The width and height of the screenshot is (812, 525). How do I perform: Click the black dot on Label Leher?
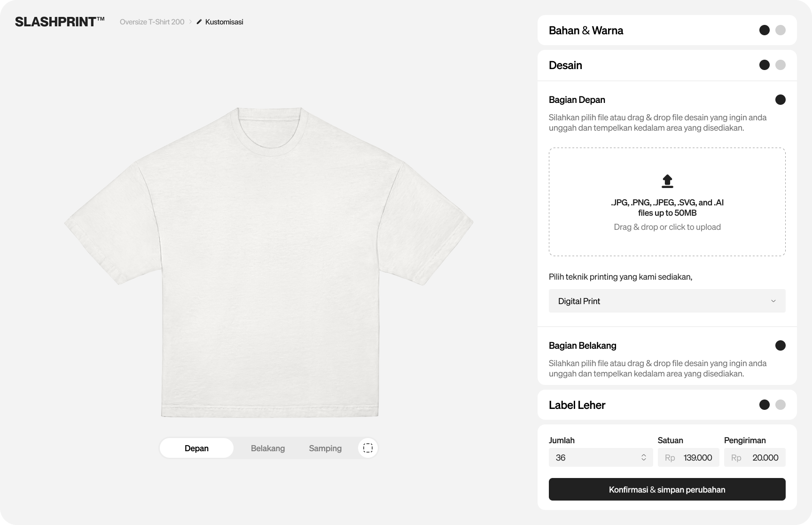tap(765, 405)
